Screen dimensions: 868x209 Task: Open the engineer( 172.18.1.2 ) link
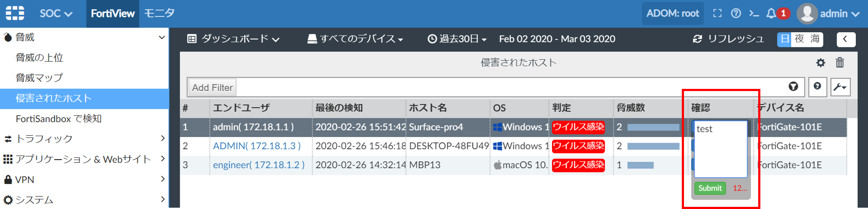tap(259, 165)
